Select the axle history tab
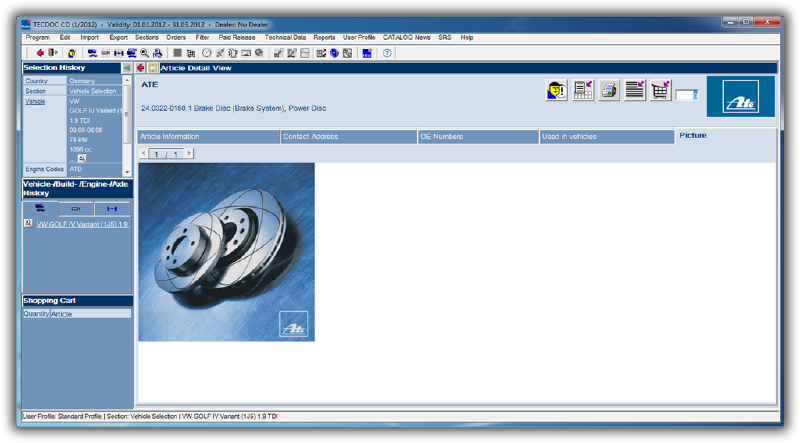800x443 pixels. 112,208
